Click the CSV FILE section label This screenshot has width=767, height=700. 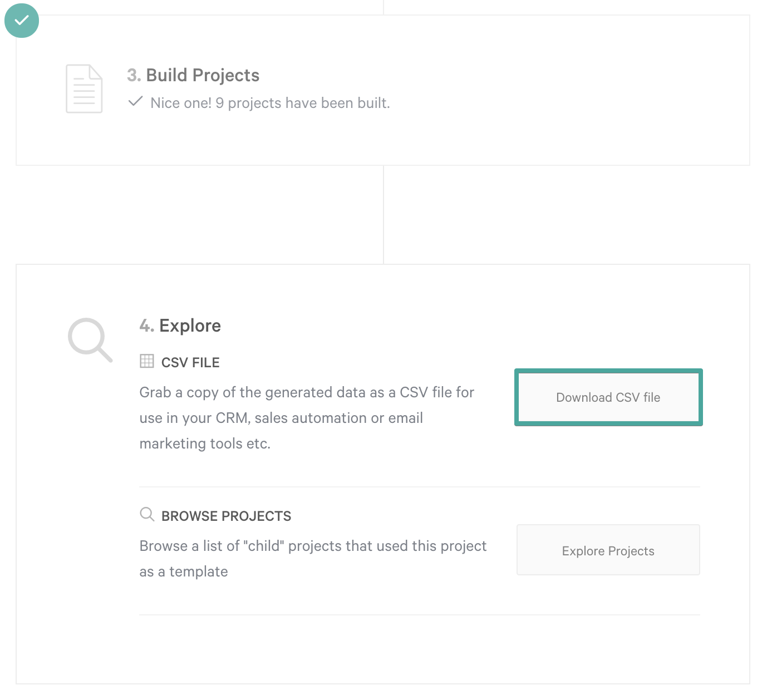click(x=190, y=363)
